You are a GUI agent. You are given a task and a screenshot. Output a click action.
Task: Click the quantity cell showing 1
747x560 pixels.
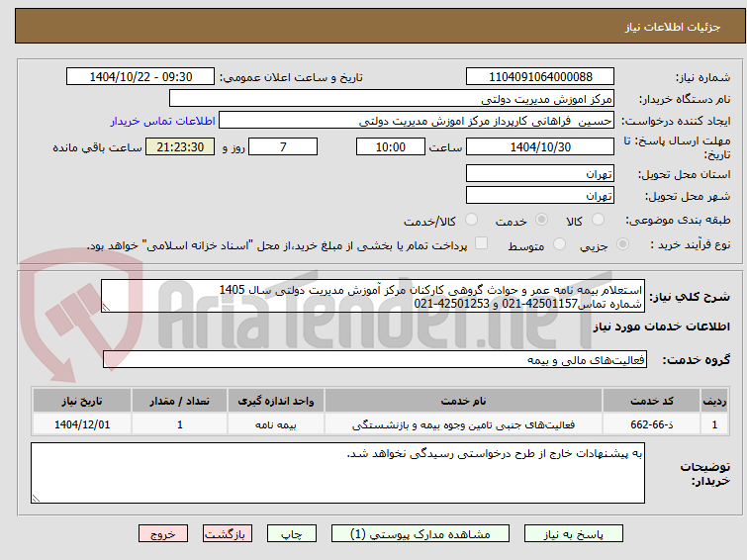180,424
